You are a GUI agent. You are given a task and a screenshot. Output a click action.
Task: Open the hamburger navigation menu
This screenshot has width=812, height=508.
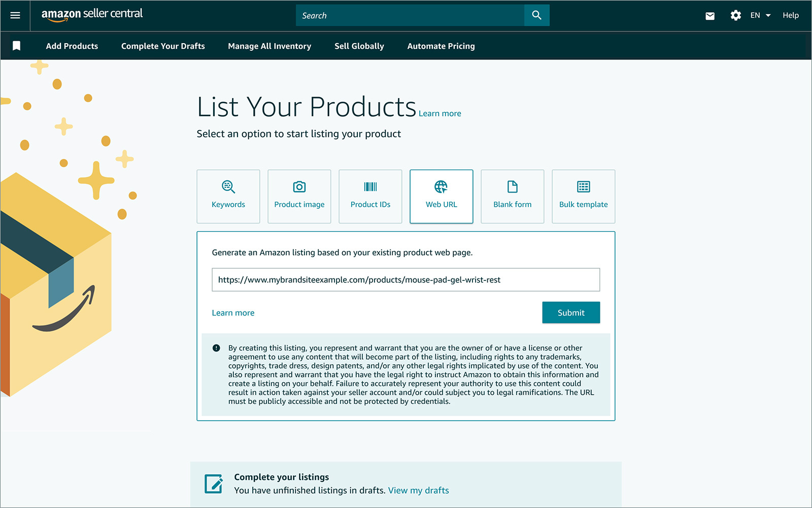(x=15, y=15)
